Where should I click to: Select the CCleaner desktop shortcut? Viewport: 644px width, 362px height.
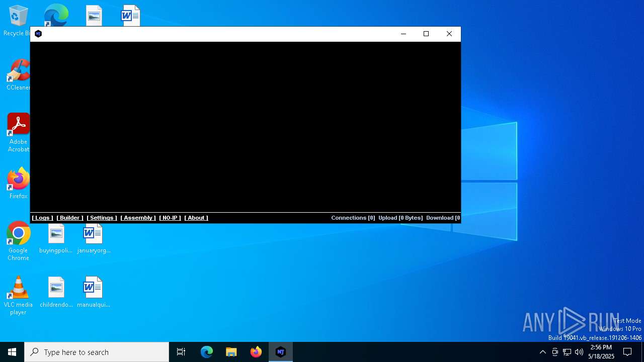click(x=17, y=75)
